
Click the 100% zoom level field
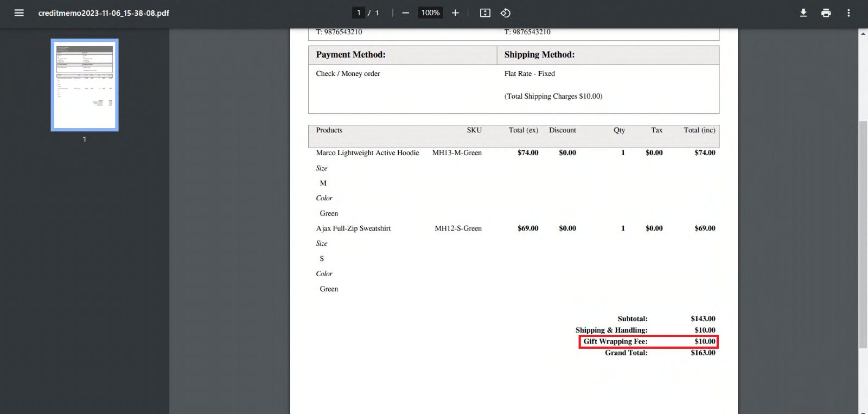pyautogui.click(x=430, y=13)
